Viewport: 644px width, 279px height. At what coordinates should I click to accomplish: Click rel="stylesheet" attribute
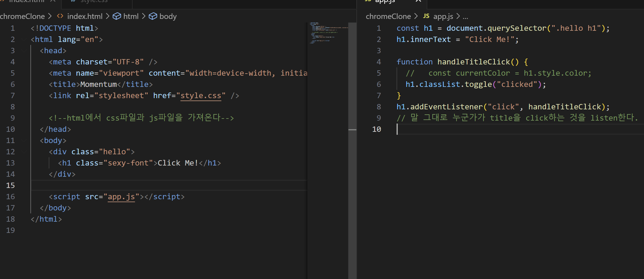pos(112,95)
